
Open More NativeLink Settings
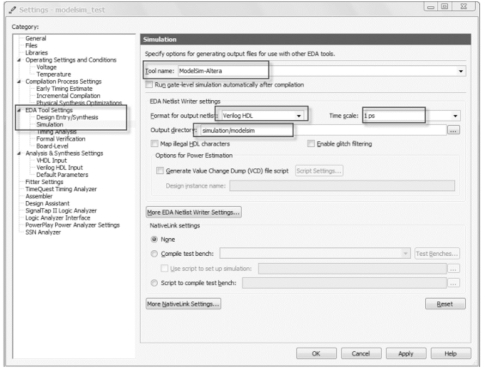pos(183,304)
